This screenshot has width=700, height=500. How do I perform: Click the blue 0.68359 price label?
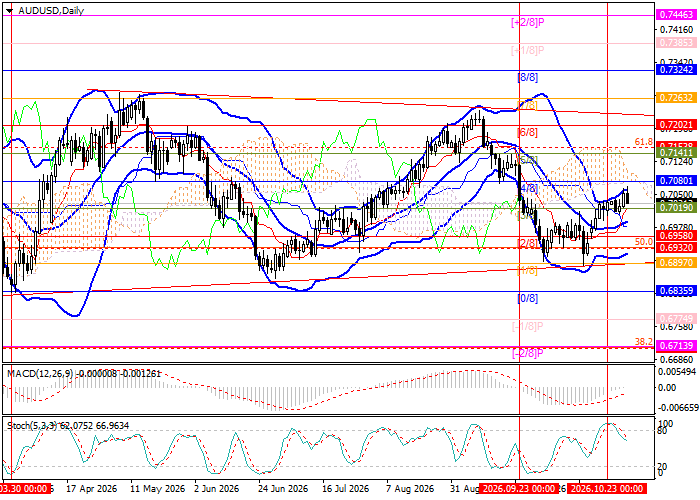click(676, 291)
